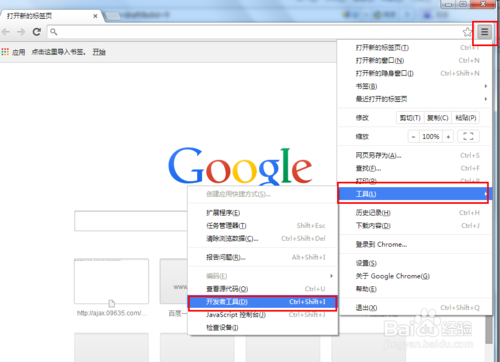
Task: Click the 剪切(T) button
Action: tap(410, 118)
